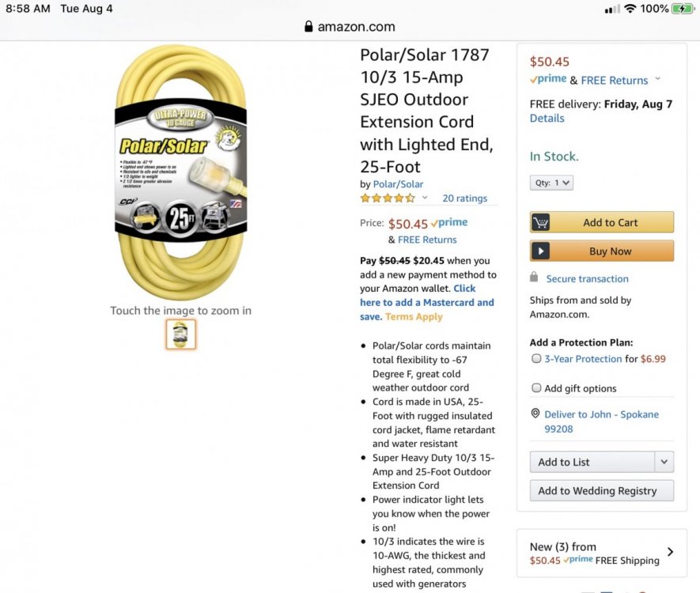700x593 pixels.
Task: Open the 20 ratings link
Action: (x=465, y=198)
